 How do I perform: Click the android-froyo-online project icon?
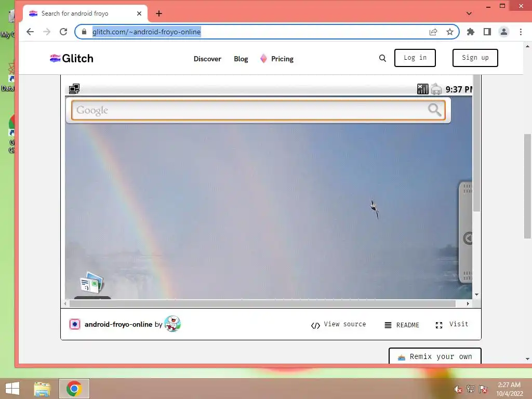click(75, 324)
